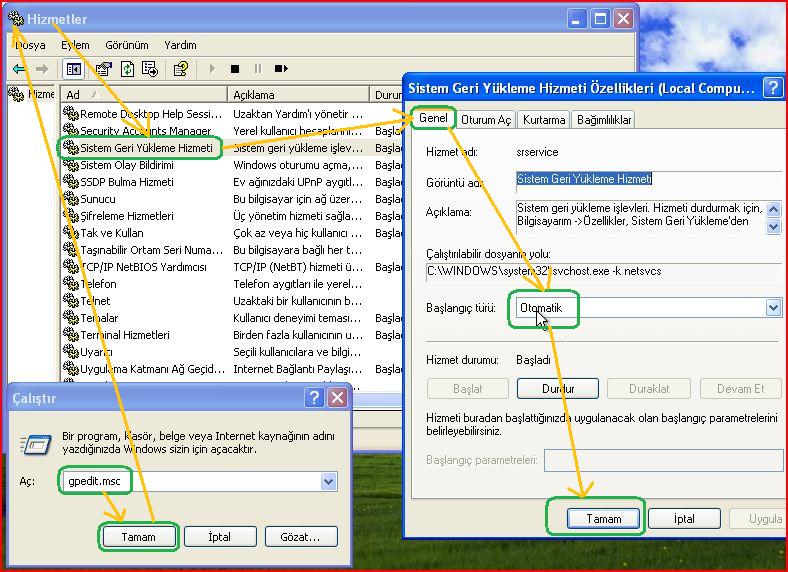
Task: Click the Otomatik startup type combo box
Action: [x=649, y=308]
